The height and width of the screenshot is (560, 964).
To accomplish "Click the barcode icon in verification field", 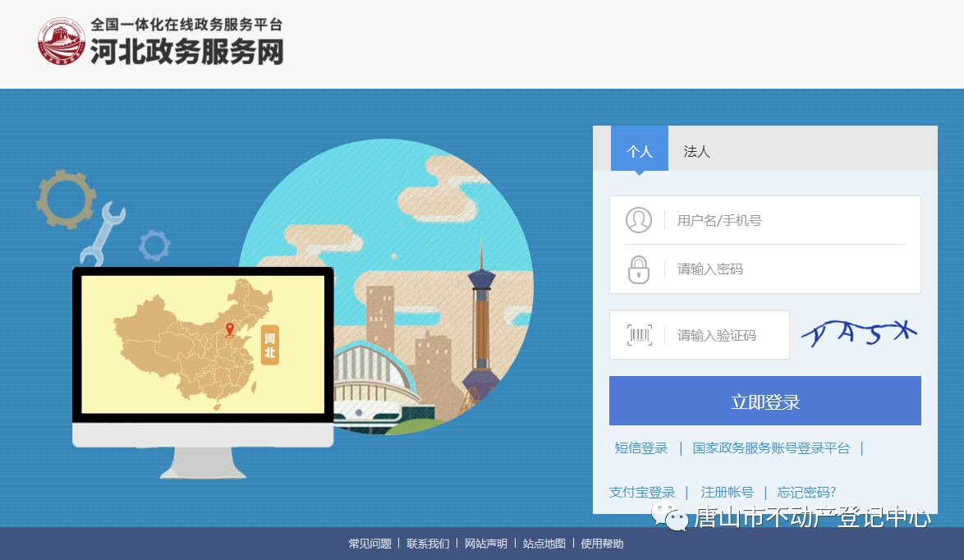I will point(639,335).
